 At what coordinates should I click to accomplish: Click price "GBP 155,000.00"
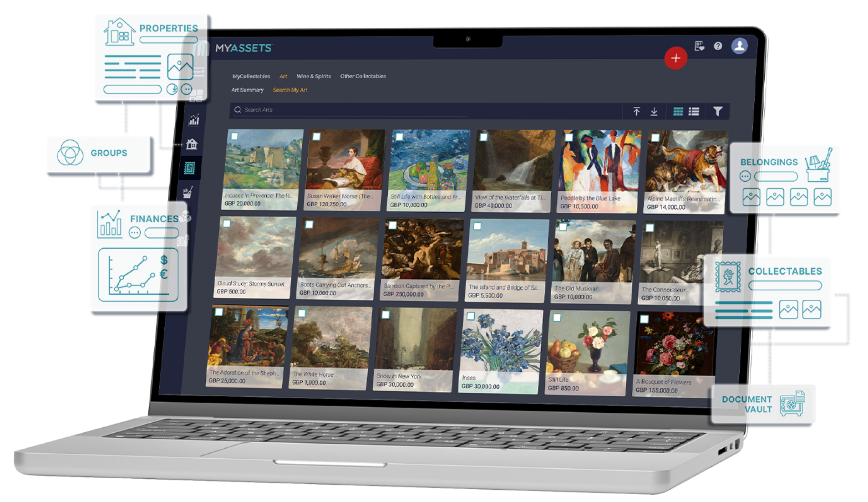pyautogui.click(x=656, y=390)
